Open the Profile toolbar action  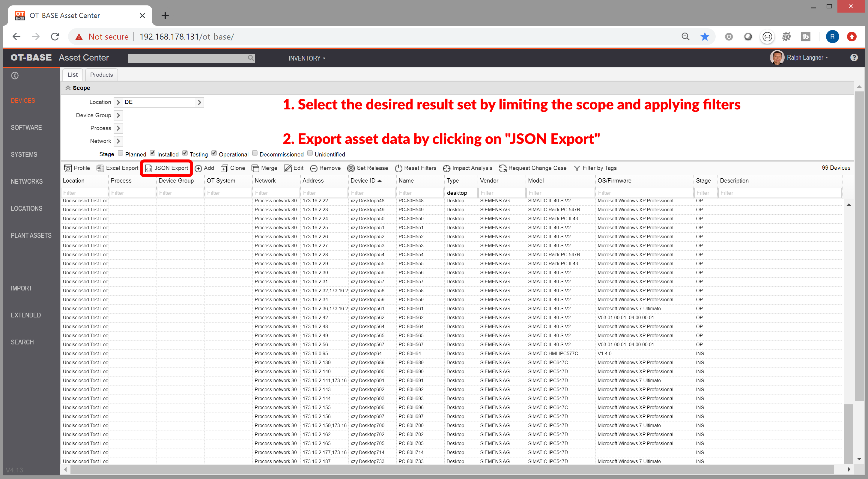click(77, 168)
